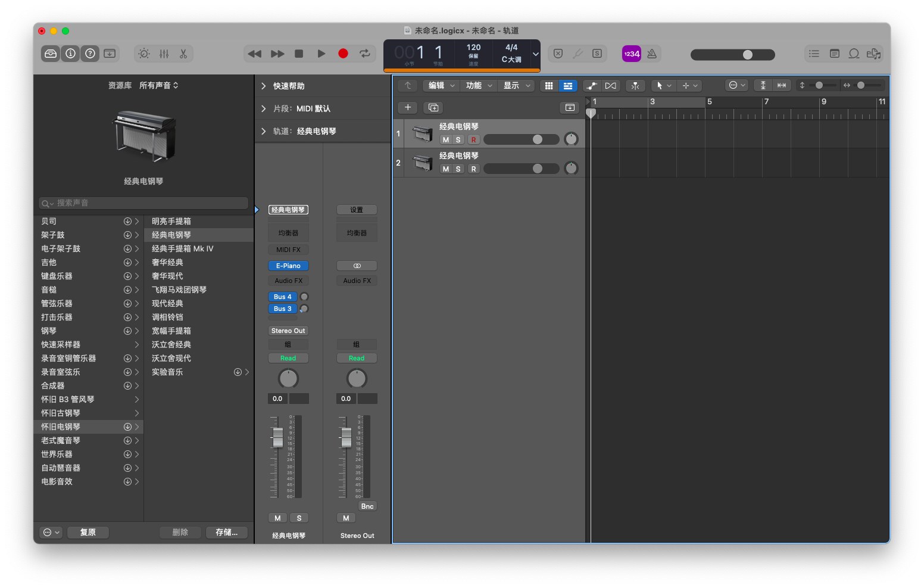Click the 存储... button in library
Image resolution: width=924 pixels, height=588 pixels.
pyautogui.click(x=226, y=533)
